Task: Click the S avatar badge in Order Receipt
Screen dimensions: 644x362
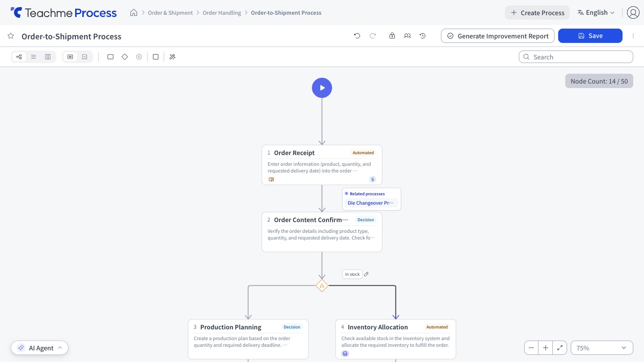Action: [373, 179]
